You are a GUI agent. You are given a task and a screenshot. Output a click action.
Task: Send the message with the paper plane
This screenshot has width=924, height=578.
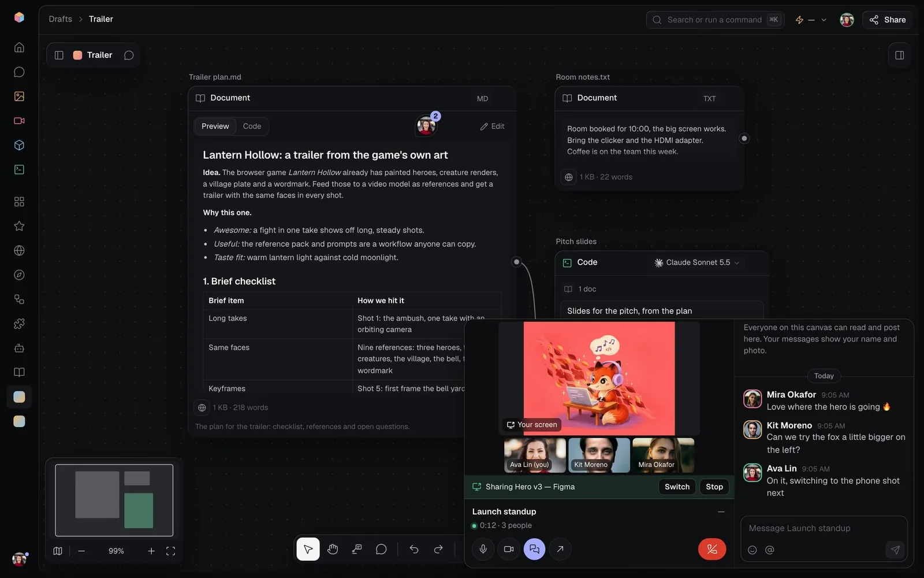point(895,550)
